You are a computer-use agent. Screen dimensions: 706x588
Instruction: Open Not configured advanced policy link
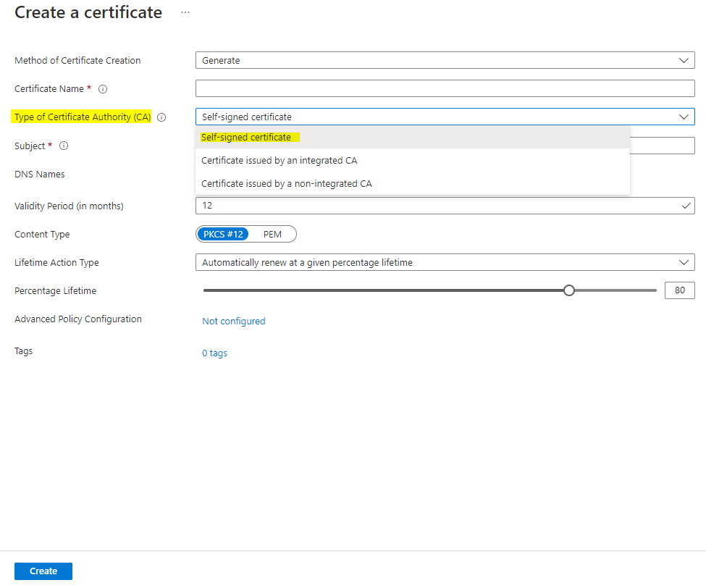[234, 321]
